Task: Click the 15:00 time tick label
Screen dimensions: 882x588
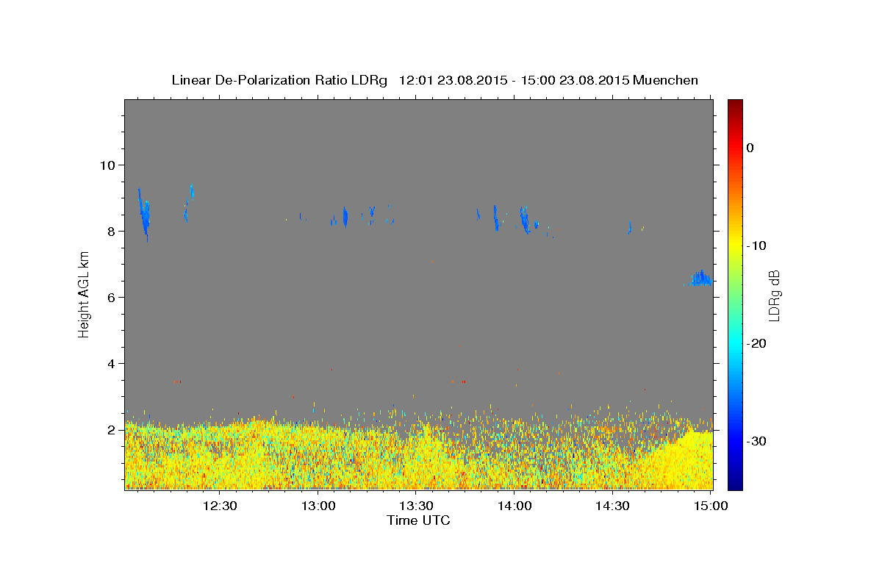Action: coord(711,506)
